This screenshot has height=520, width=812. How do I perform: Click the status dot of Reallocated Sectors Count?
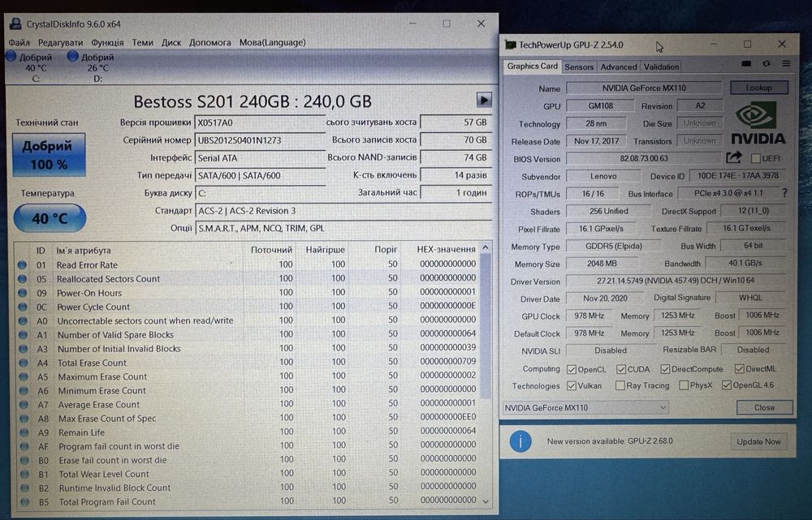[22, 279]
